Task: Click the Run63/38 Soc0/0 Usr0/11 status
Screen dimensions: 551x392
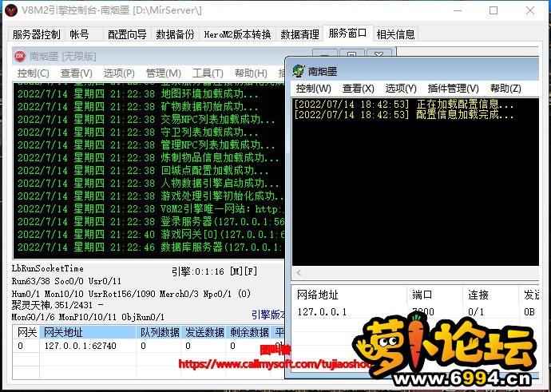Action: (66, 281)
